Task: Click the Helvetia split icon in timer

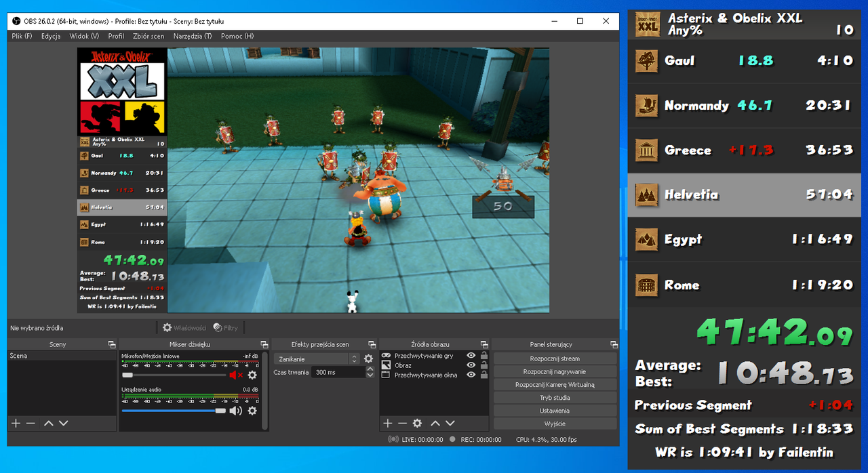Action: [646, 195]
